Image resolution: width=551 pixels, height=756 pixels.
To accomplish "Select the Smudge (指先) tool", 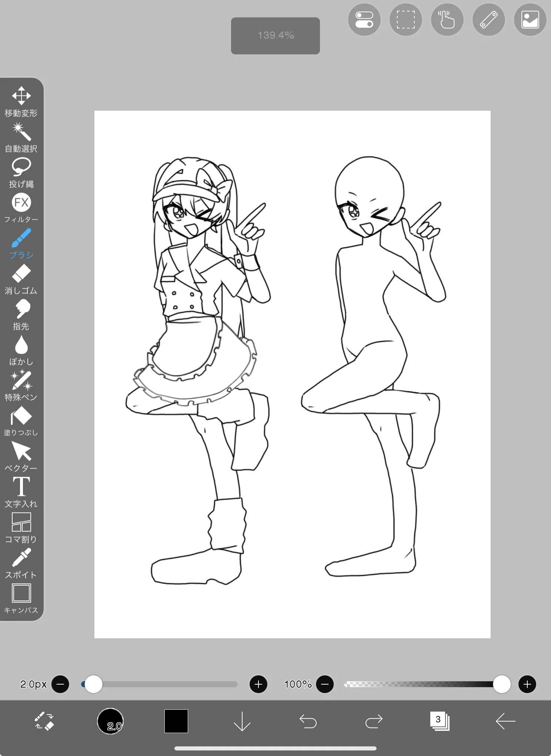I will point(21,315).
